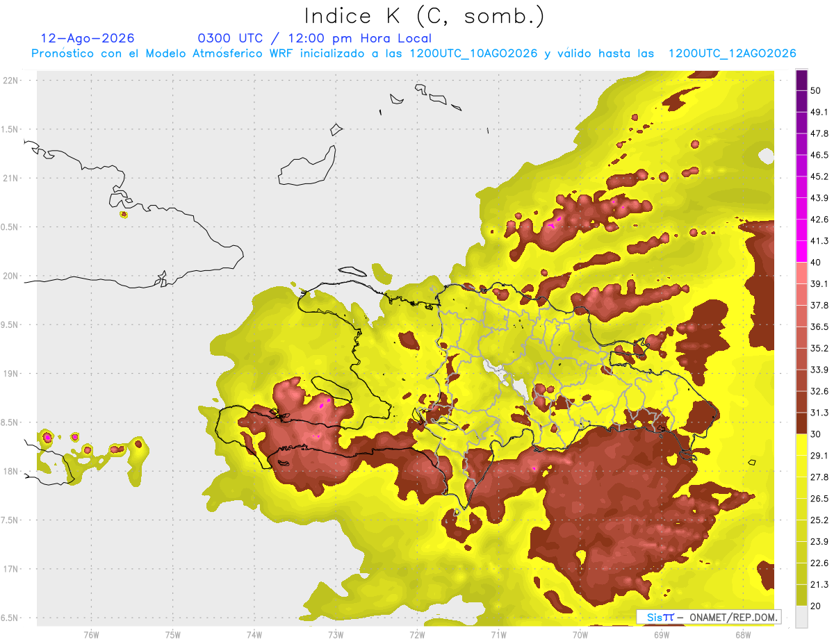Click the 'Indice K (C, somb.)' title
This screenshot has width=834, height=644.
425,15
